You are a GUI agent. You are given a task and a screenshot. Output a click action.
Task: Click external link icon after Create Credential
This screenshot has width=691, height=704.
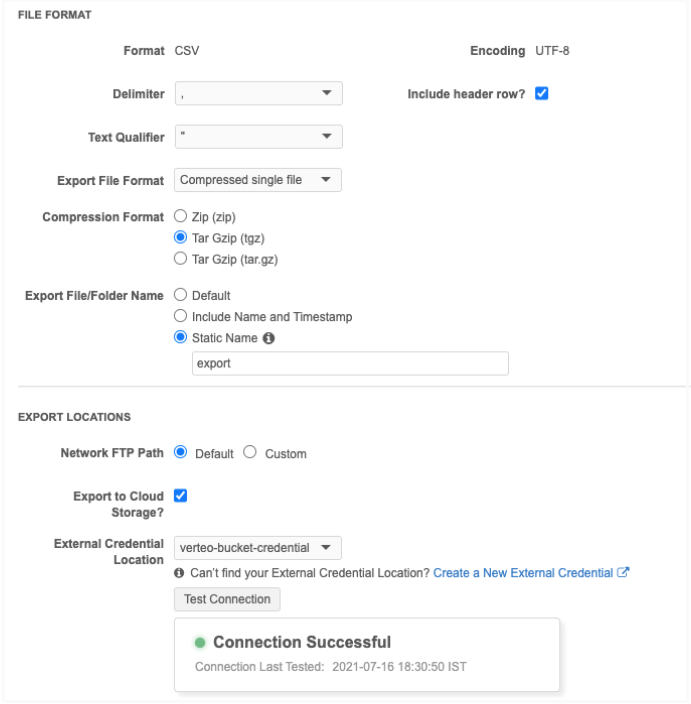point(623,573)
